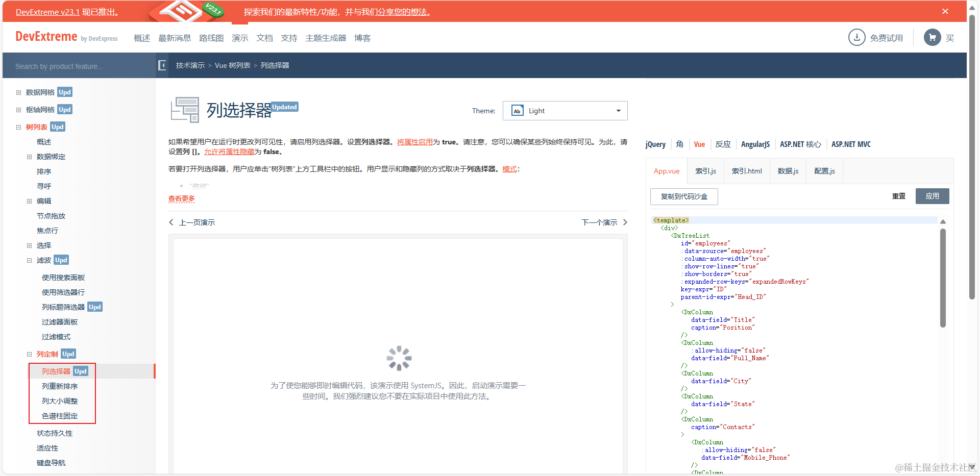Click 分享您的想法 link in banner
This screenshot has height=476, width=980.
coord(402,12)
